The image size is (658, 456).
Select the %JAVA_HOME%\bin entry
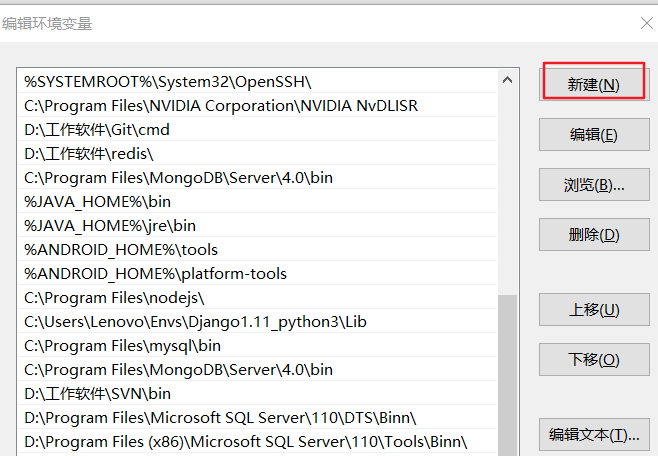257,201
